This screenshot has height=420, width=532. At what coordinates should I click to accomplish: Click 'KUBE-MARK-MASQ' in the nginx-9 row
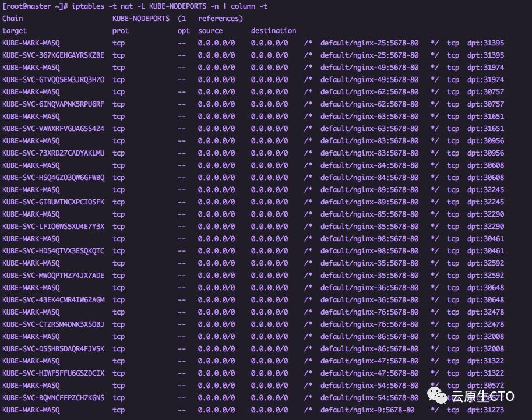pos(31,410)
